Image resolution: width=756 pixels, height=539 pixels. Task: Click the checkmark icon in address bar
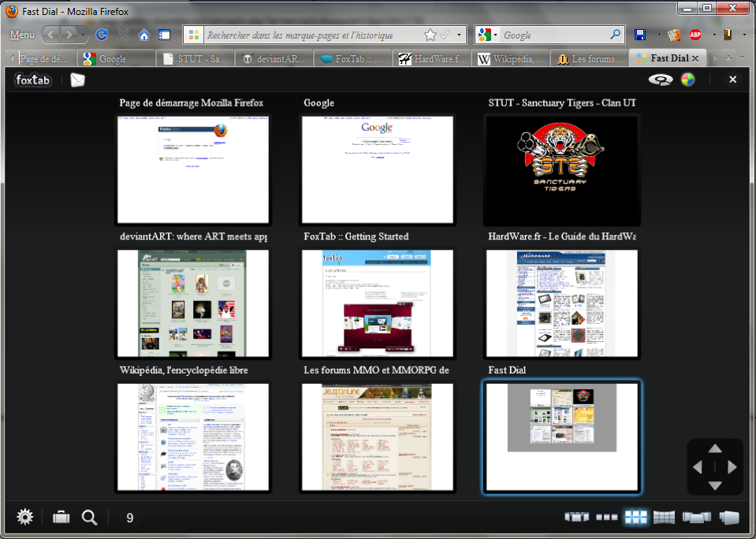445,35
